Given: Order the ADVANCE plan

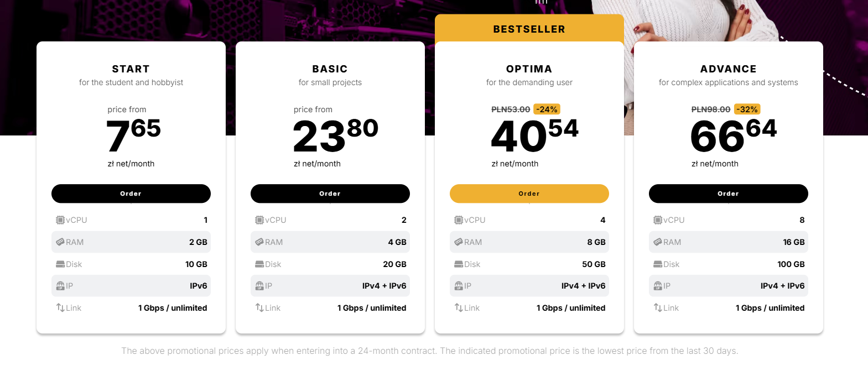Looking at the screenshot, I should point(729,194).
